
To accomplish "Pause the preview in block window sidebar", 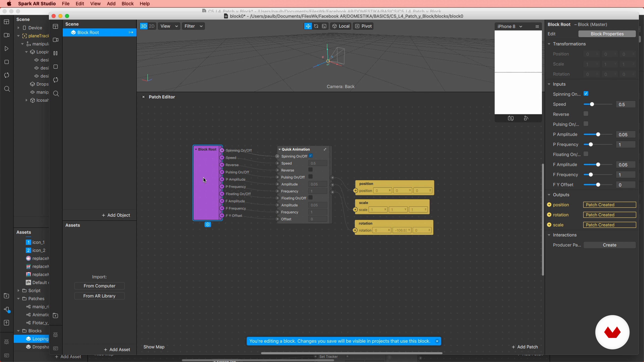I will click(x=56, y=53).
